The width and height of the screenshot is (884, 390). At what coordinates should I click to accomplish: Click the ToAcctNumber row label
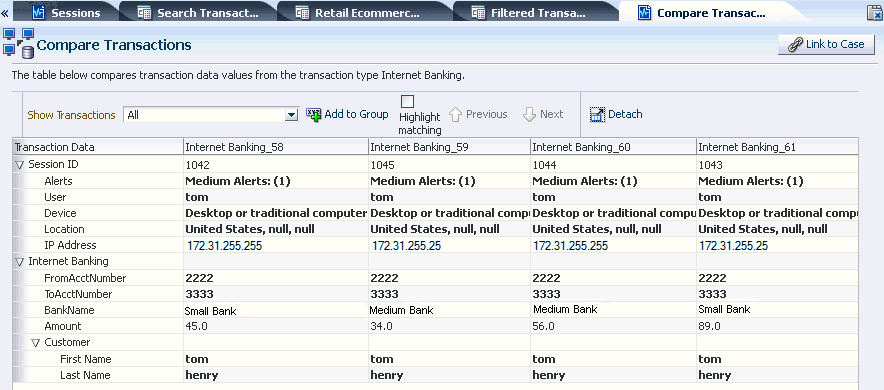click(x=78, y=294)
